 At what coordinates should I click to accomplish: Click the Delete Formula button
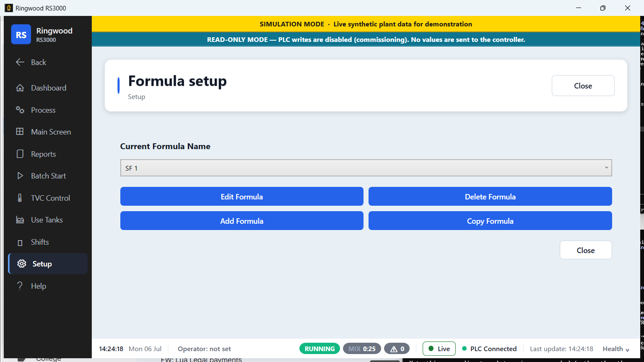(490, 197)
